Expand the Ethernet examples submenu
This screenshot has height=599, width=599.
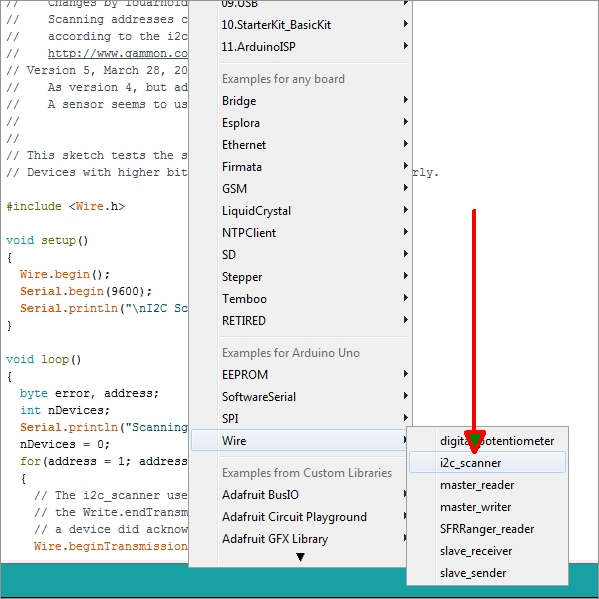click(x=300, y=145)
